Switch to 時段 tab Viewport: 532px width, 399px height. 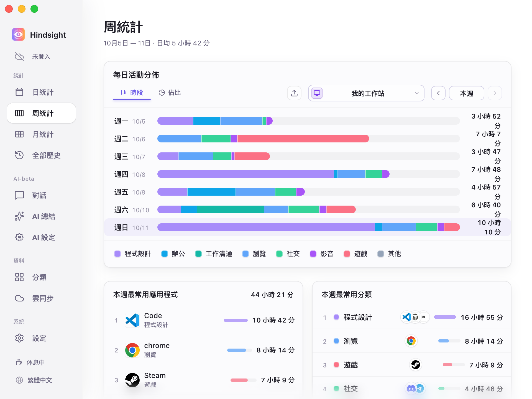click(x=132, y=93)
